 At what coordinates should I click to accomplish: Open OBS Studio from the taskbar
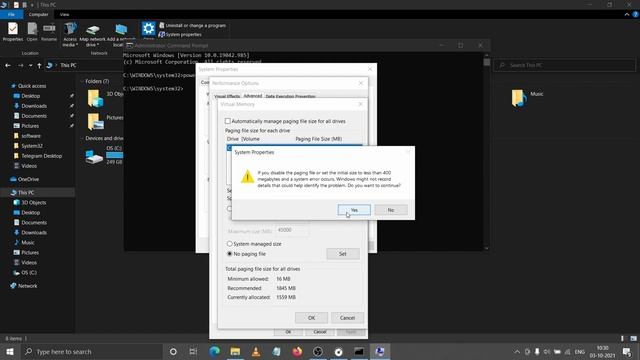pyautogui.click(x=318, y=351)
